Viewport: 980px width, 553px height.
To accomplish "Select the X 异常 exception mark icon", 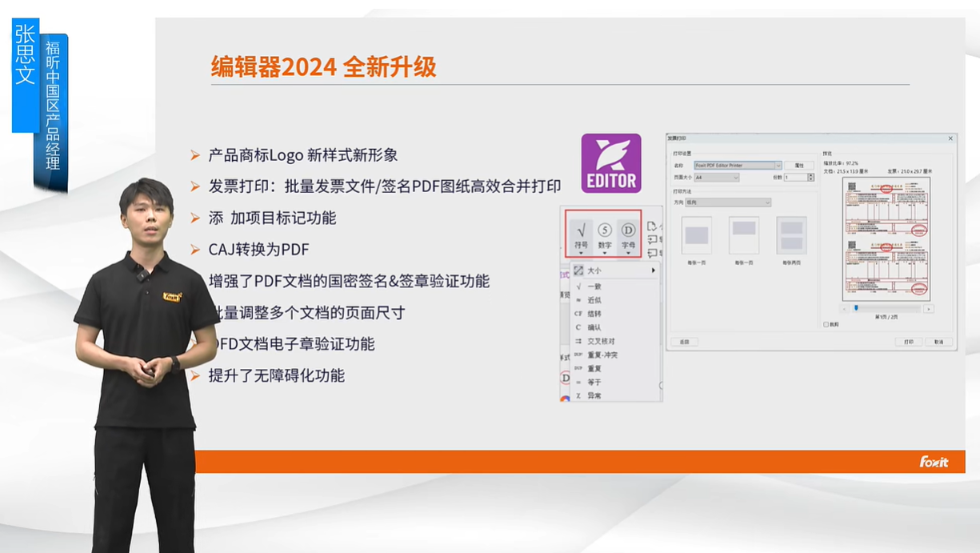I will [594, 394].
